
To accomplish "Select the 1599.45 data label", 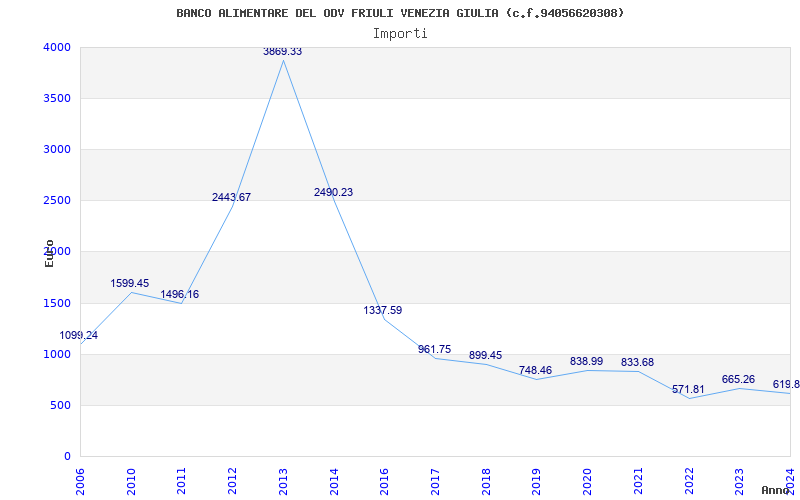I will click(130, 284).
